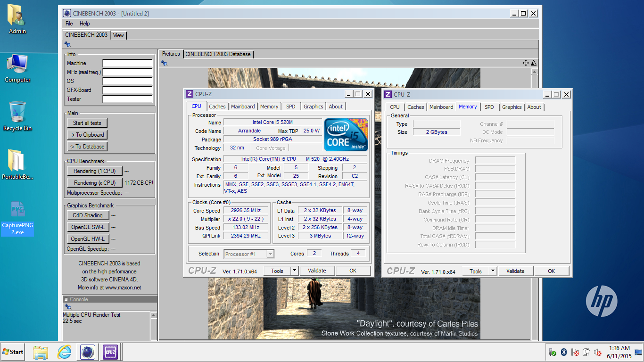Viewport: 644px width, 362px height.
Task: Open Graphics tab in the CPU-Z window showing Memory
Action: coord(512,107)
